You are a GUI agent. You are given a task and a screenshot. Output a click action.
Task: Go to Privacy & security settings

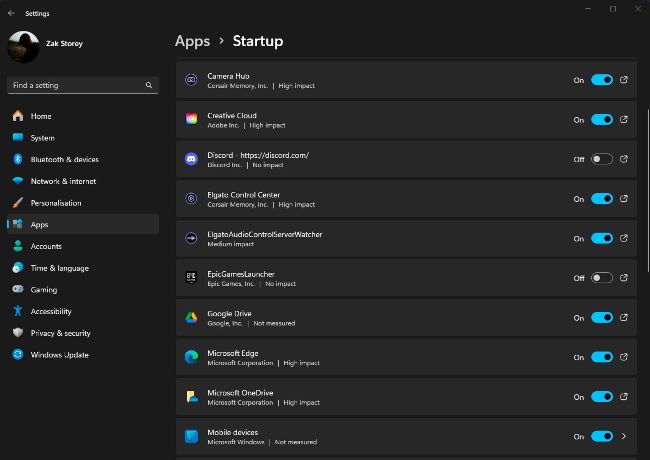[x=60, y=333]
